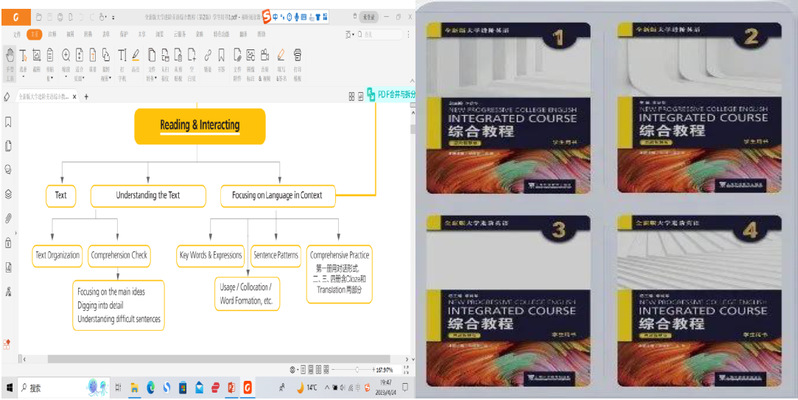
Task: Click the File Convert icon
Action: (x=152, y=56)
